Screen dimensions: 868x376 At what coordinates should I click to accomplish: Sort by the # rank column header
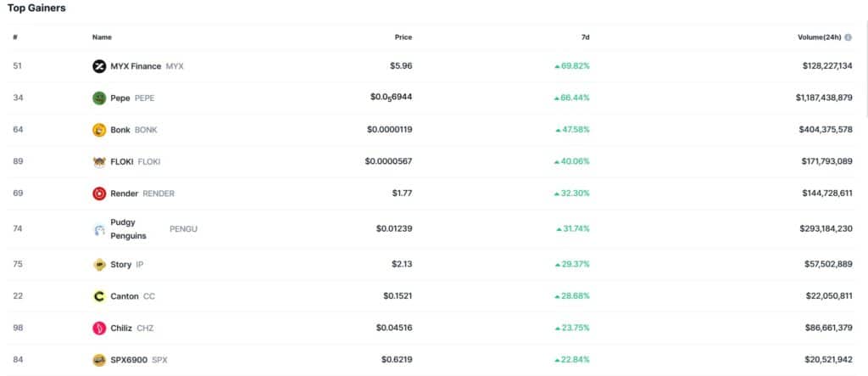coord(15,37)
